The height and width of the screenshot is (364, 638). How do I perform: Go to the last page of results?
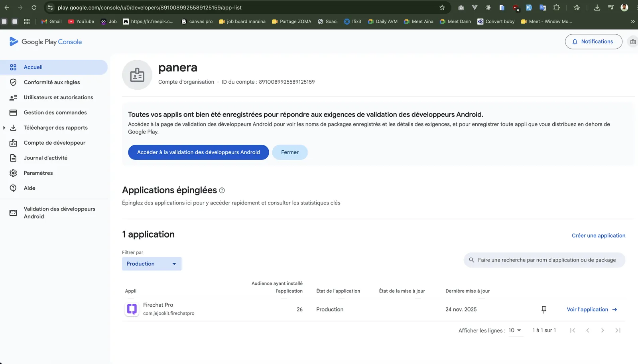618,331
